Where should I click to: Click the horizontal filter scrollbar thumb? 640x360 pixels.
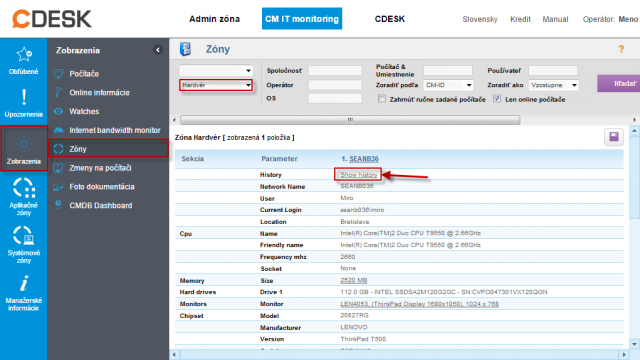click(350, 120)
